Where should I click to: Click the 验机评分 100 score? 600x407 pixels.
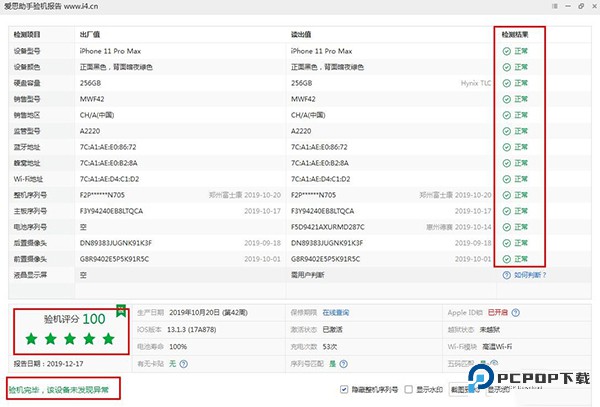coord(75,319)
